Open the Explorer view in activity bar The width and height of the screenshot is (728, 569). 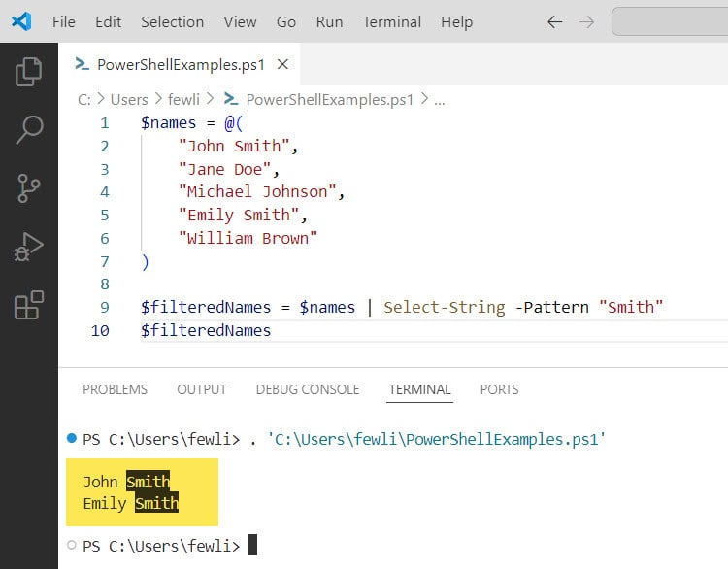(29, 72)
